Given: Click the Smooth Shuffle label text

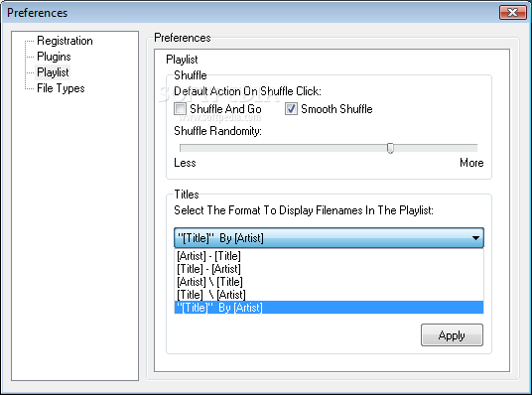Looking at the screenshot, I should pyautogui.click(x=336, y=109).
